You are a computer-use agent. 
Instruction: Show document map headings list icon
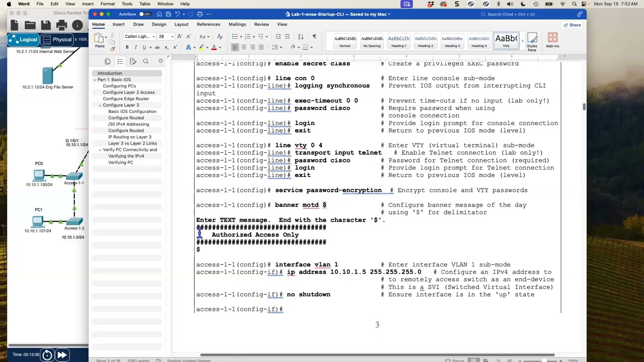[120, 61]
